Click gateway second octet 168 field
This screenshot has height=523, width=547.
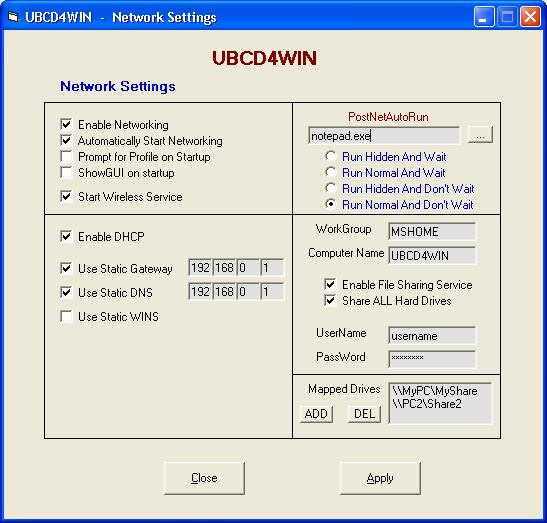click(x=224, y=268)
